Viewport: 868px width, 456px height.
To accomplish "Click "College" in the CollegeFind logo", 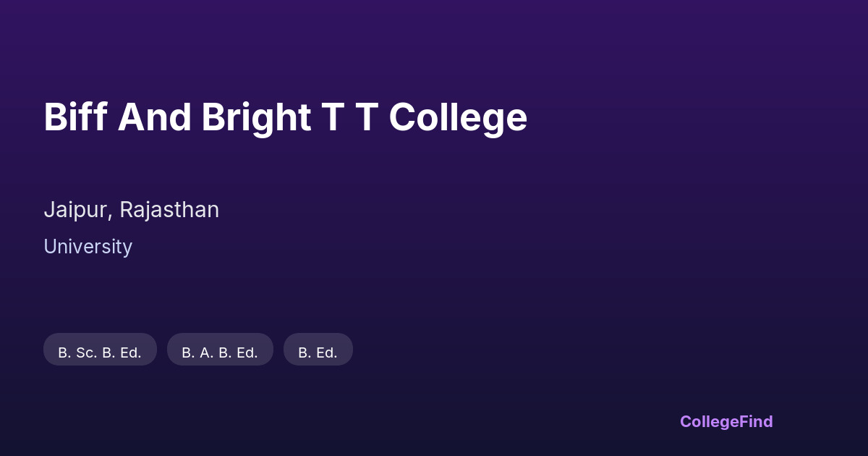I will tap(710, 421).
